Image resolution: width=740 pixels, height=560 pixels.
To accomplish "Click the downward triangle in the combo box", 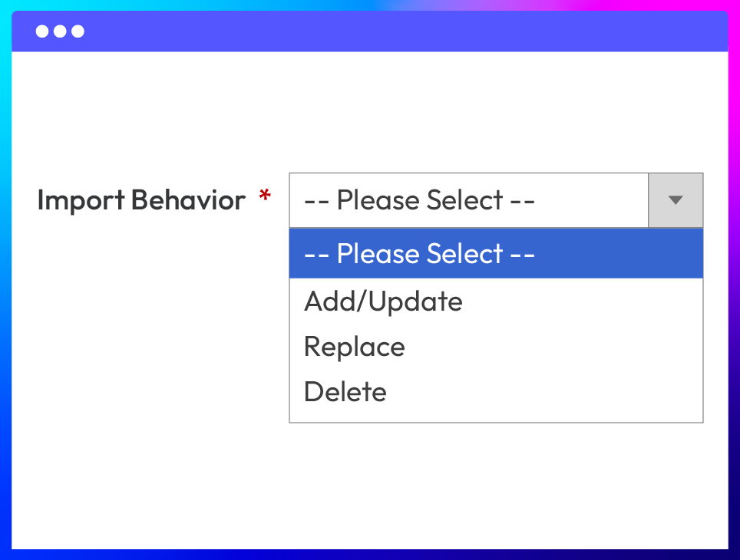I will pyautogui.click(x=676, y=200).
